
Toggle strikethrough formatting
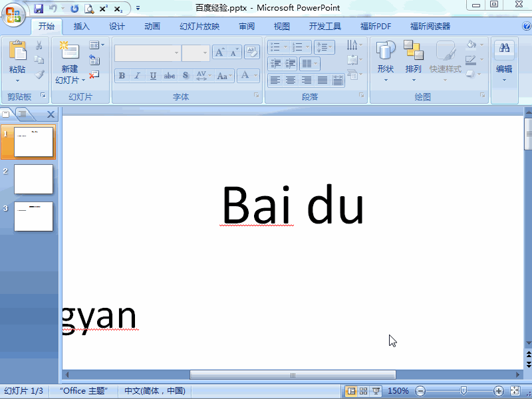tap(170, 76)
